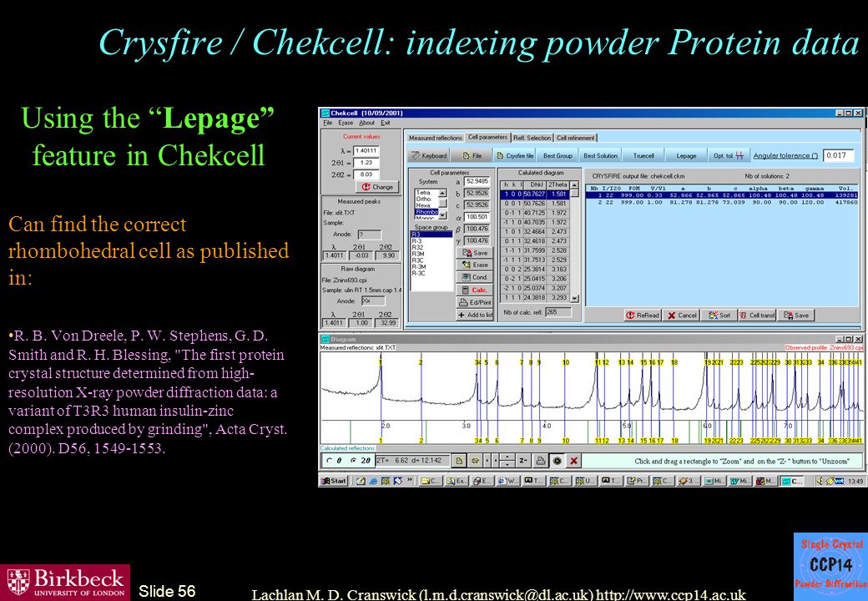The image size is (868, 601).
Task: Click the Keyboard input button
Action: [429, 156]
